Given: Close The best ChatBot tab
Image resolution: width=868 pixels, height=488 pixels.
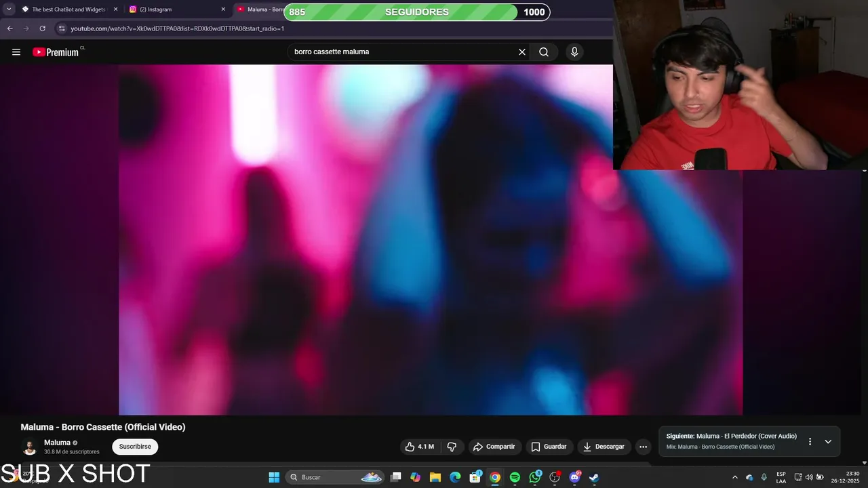Looking at the screenshot, I should pos(115,9).
